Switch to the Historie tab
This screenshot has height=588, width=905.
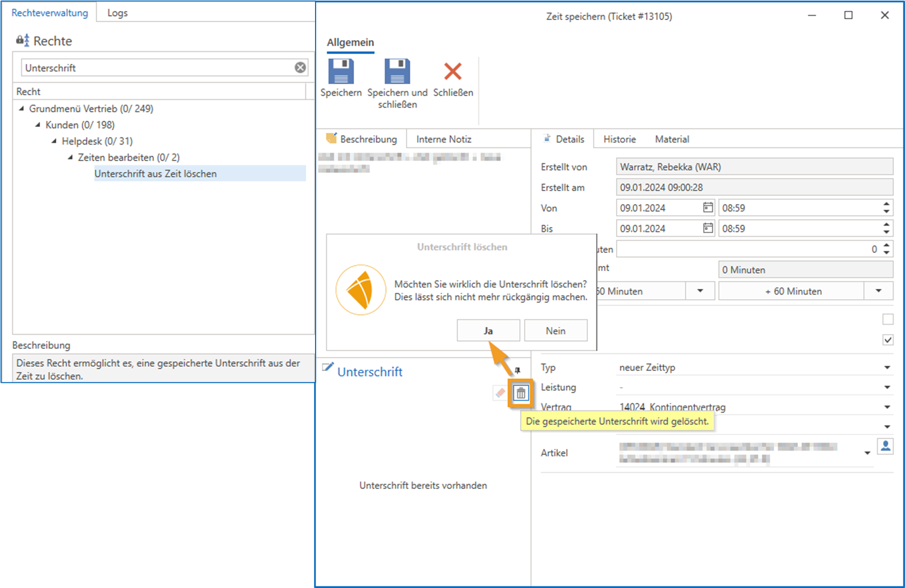(x=619, y=139)
